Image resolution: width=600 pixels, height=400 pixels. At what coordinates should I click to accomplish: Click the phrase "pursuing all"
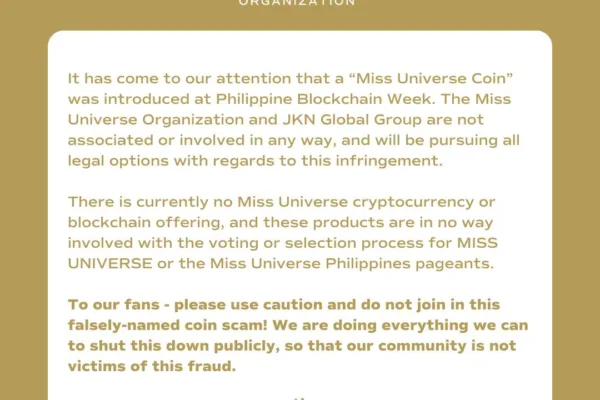click(474, 140)
